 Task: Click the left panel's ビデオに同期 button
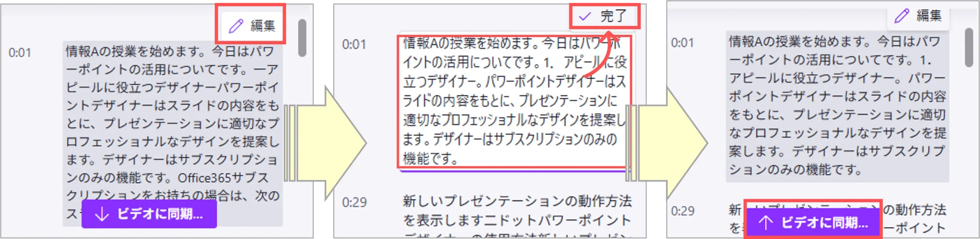pyautogui.click(x=149, y=214)
